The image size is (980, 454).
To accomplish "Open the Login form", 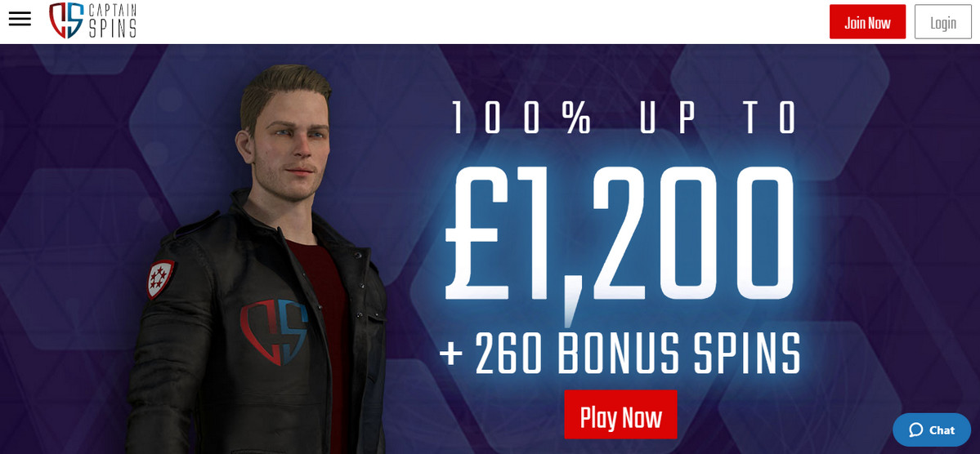I will [942, 22].
